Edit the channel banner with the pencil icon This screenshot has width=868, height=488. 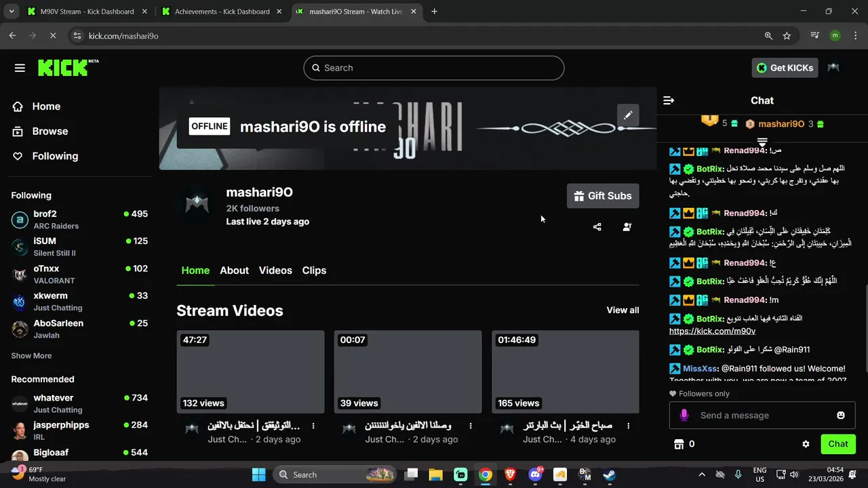[628, 115]
